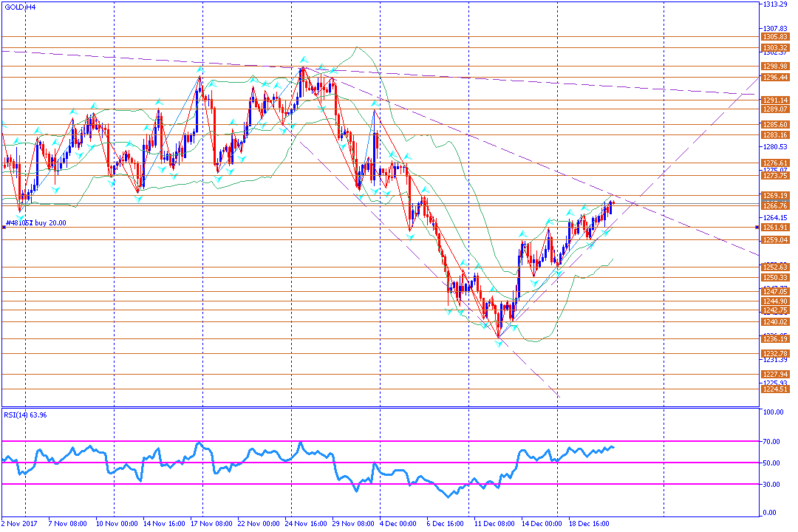The height and width of the screenshot is (532, 798).
Task: Click the 1298.98 price level tag
Action: pos(776,66)
